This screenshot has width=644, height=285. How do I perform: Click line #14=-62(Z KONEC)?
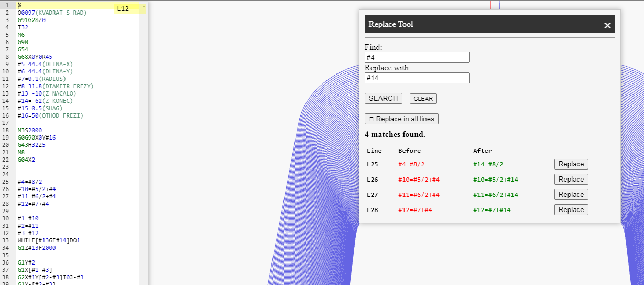tap(45, 101)
